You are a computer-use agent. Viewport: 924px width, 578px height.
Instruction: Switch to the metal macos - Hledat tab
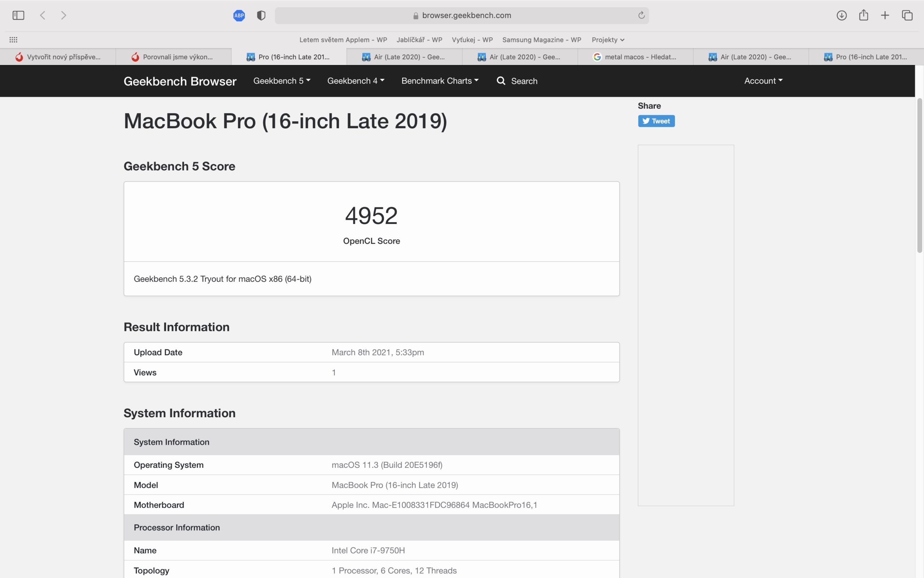(635, 57)
